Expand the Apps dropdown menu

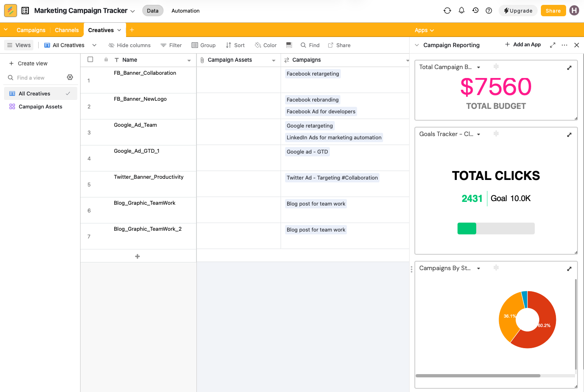pyautogui.click(x=424, y=30)
